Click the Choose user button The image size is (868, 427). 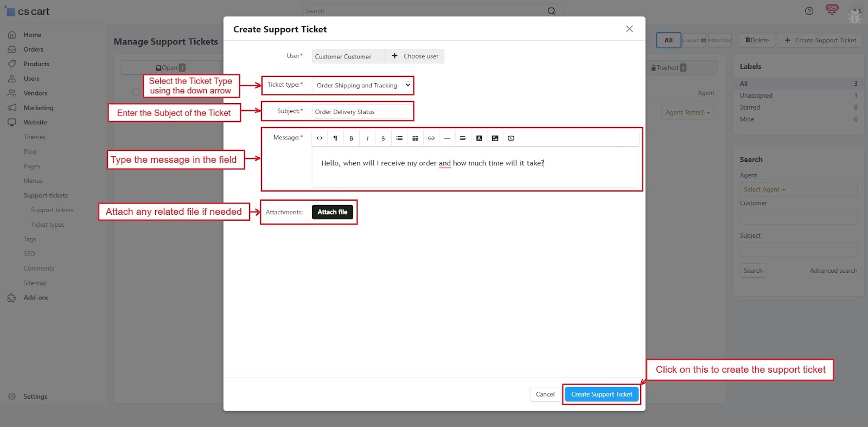[415, 56]
